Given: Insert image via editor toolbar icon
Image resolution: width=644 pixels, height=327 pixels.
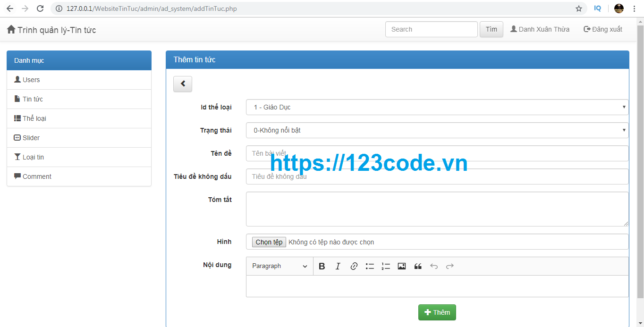Looking at the screenshot, I should click(402, 266).
